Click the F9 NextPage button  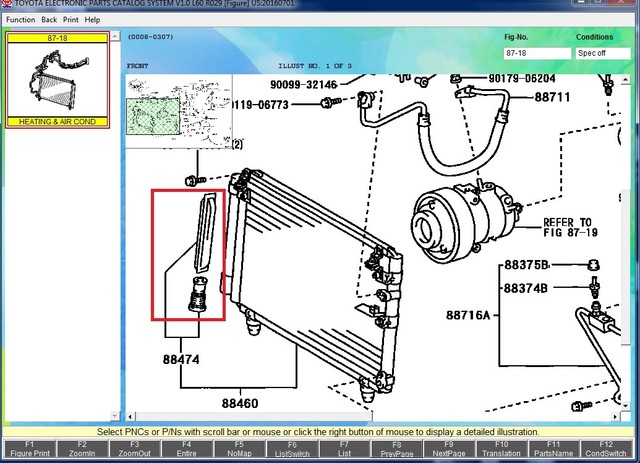[449, 449]
